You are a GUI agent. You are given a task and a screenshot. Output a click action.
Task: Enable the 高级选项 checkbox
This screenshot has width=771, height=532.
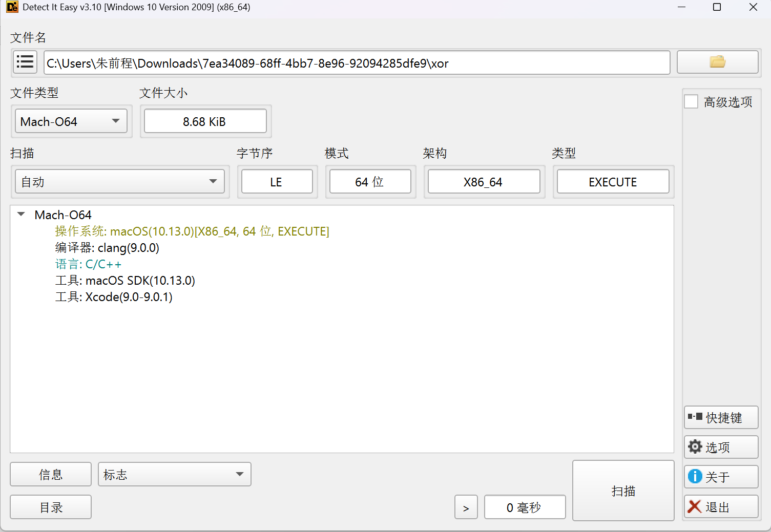pos(691,101)
